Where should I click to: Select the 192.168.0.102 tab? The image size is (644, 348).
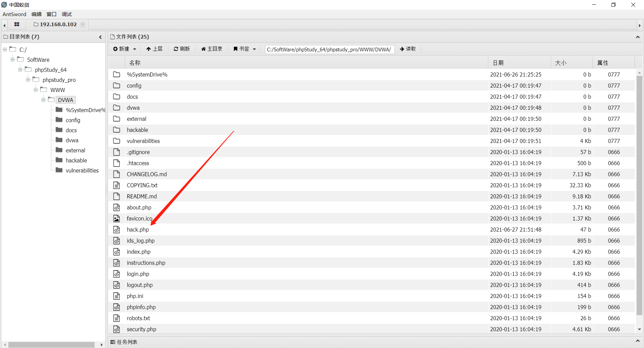pyautogui.click(x=57, y=24)
